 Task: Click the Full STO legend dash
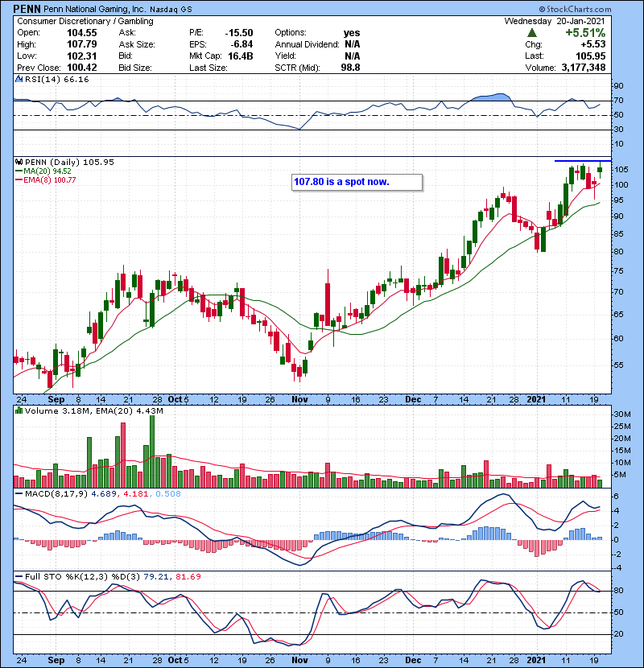click(19, 577)
